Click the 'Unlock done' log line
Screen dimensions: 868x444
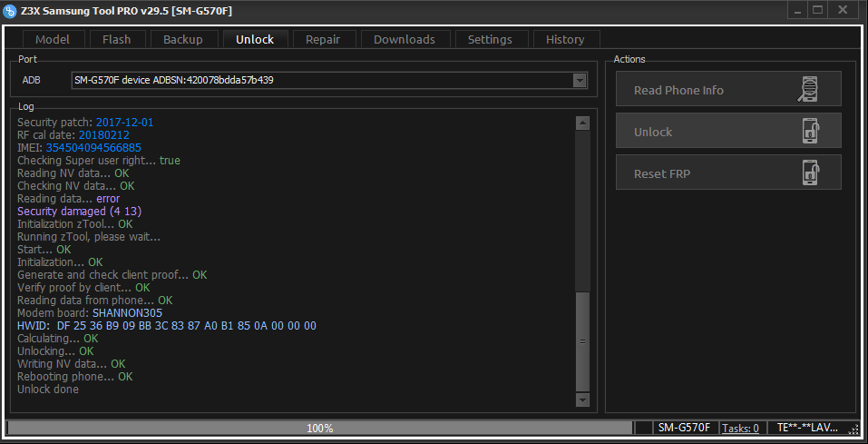[x=48, y=390]
